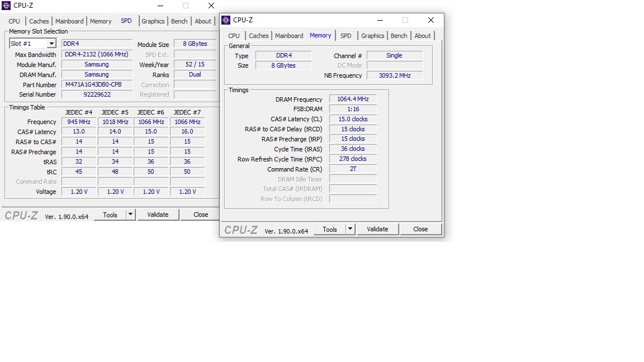Minimize the right CPU-Z window
644x362 pixels.
click(380, 20)
